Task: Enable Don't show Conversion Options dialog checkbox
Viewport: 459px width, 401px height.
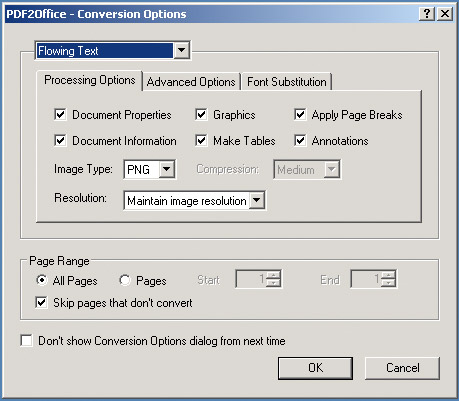Action: 26,341
